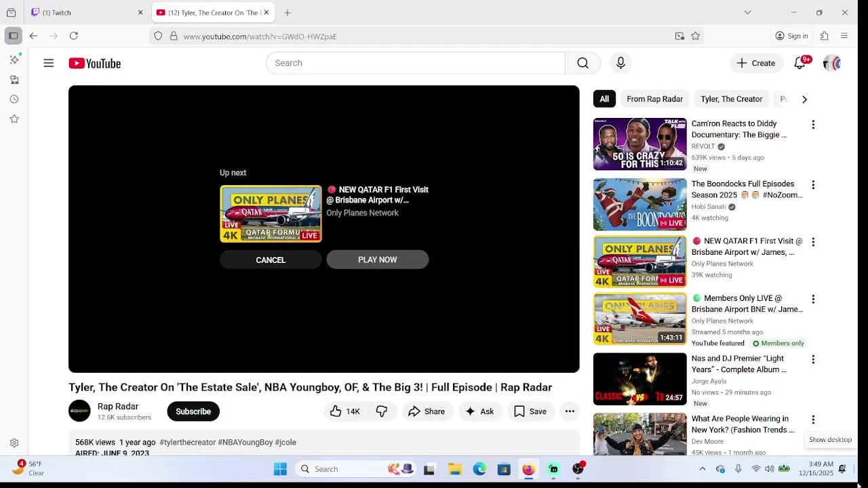Toggle the browser sidebar button
Screen dimensions: 868x488
(13, 36)
